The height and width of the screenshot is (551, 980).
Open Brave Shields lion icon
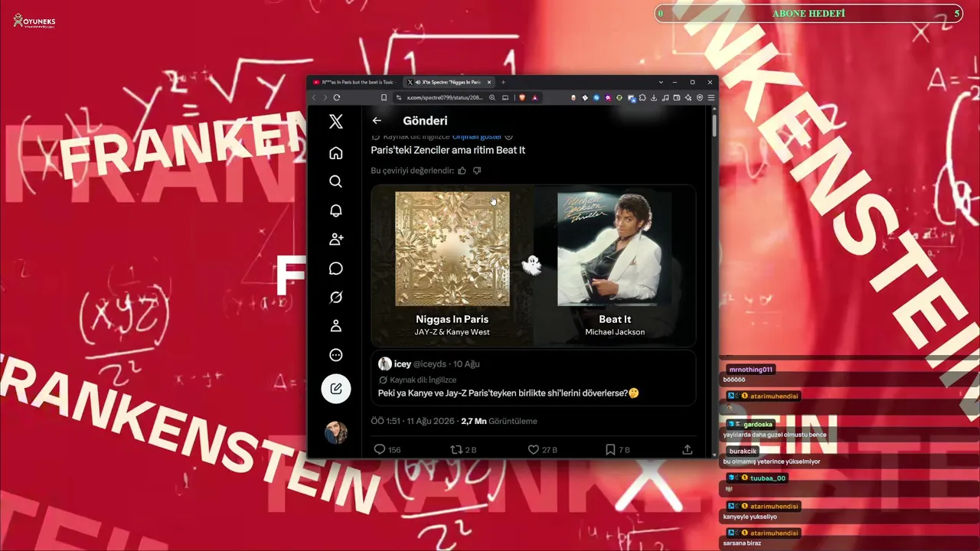click(521, 97)
